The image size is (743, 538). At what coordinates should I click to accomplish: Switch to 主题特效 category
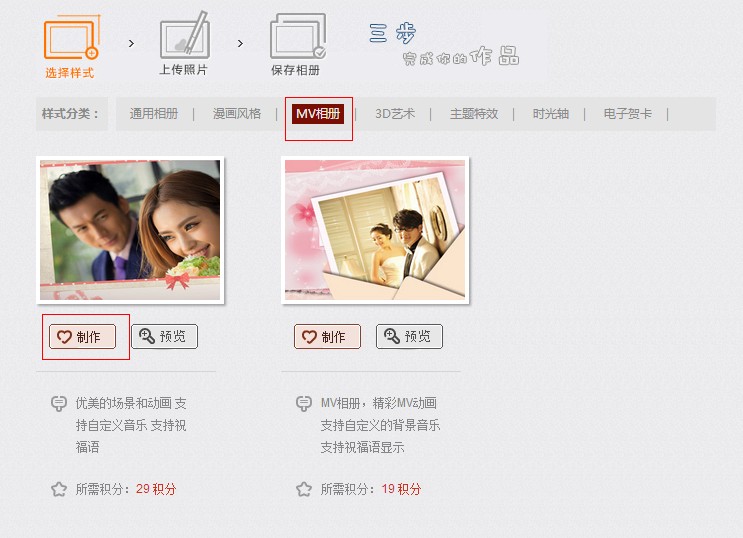click(474, 114)
